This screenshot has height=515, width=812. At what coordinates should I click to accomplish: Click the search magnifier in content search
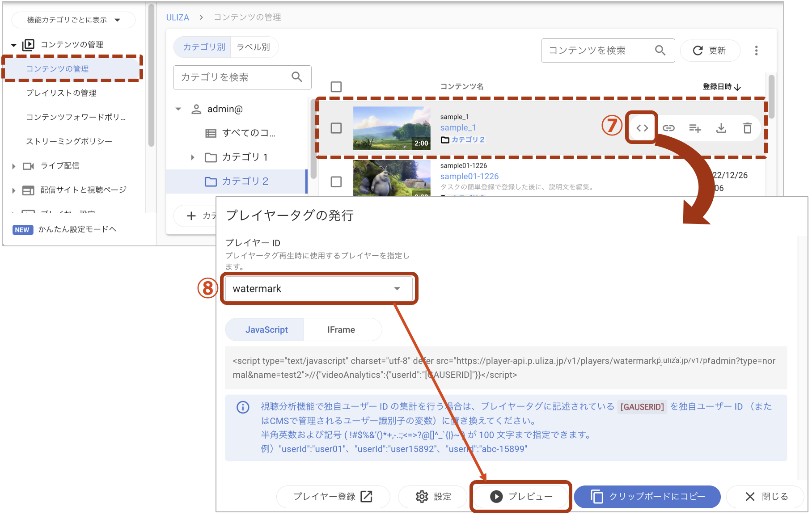pos(660,51)
